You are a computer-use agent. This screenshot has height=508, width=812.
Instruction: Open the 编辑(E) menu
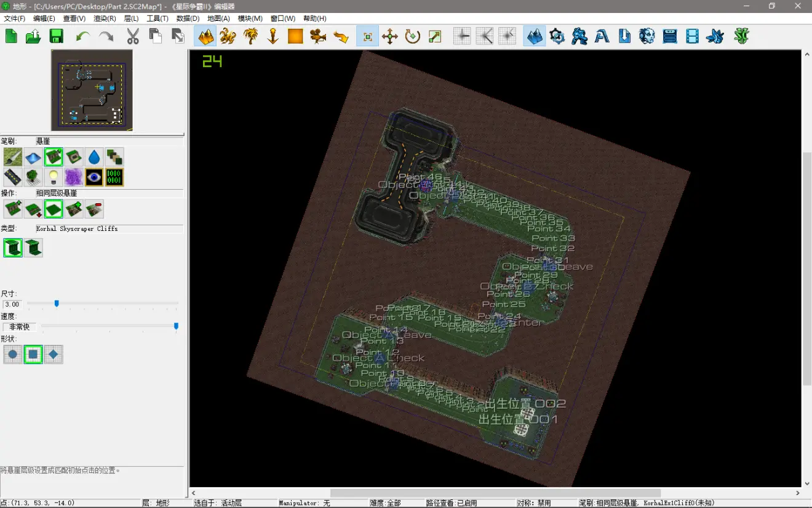click(44, 18)
